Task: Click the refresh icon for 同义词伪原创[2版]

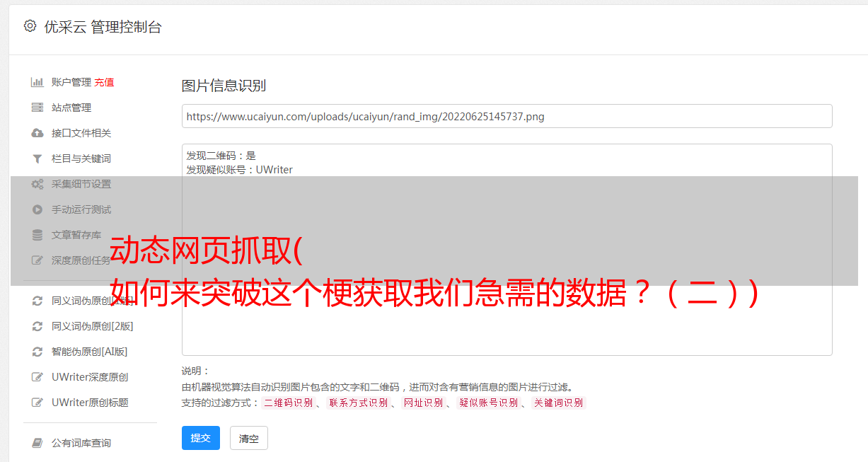Action: [37, 326]
